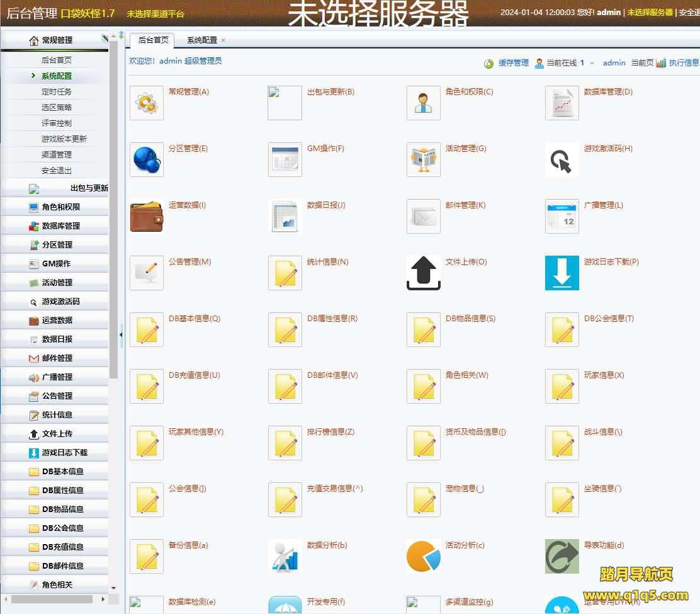Select 定时任务 in the sidebar menu
The image size is (700, 614).
pos(57,91)
